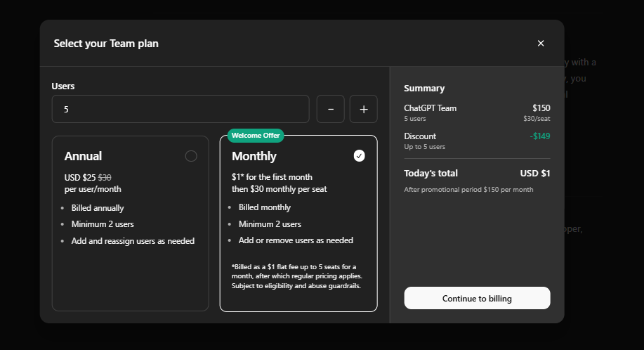Click 'then $30 monthly per seat' text
Screen dimensions: 644x350
[280, 189]
